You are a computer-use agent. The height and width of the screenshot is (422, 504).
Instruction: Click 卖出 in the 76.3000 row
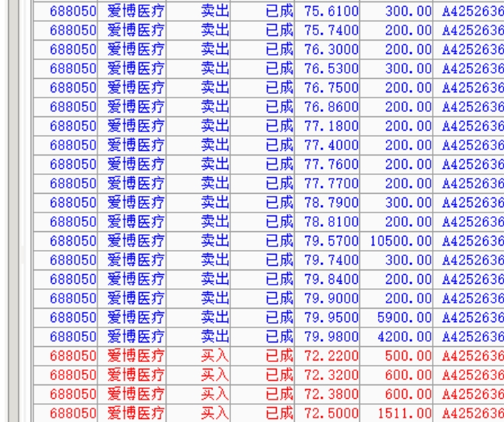point(215,50)
